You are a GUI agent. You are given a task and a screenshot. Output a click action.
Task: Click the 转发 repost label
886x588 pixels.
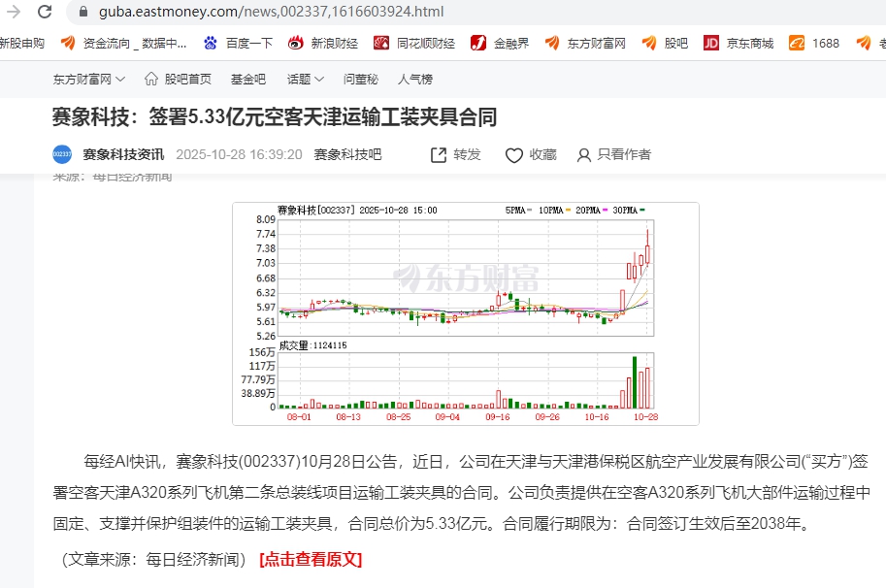pyautogui.click(x=467, y=154)
